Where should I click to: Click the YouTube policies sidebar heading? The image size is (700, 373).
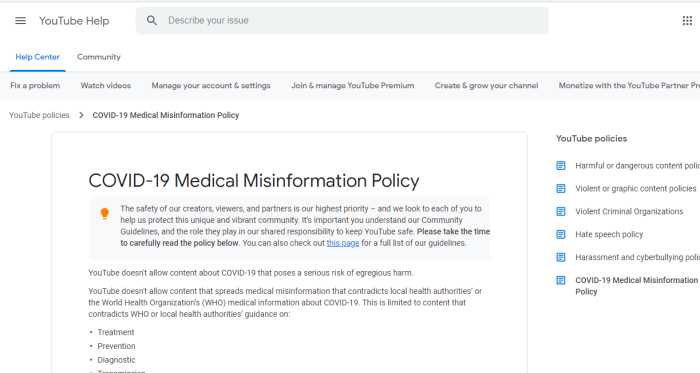(x=592, y=139)
